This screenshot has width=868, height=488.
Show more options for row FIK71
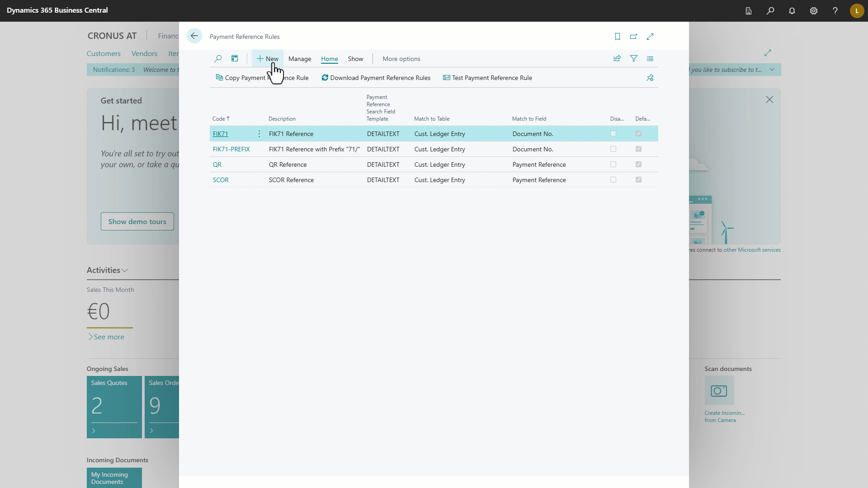[259, 134]
